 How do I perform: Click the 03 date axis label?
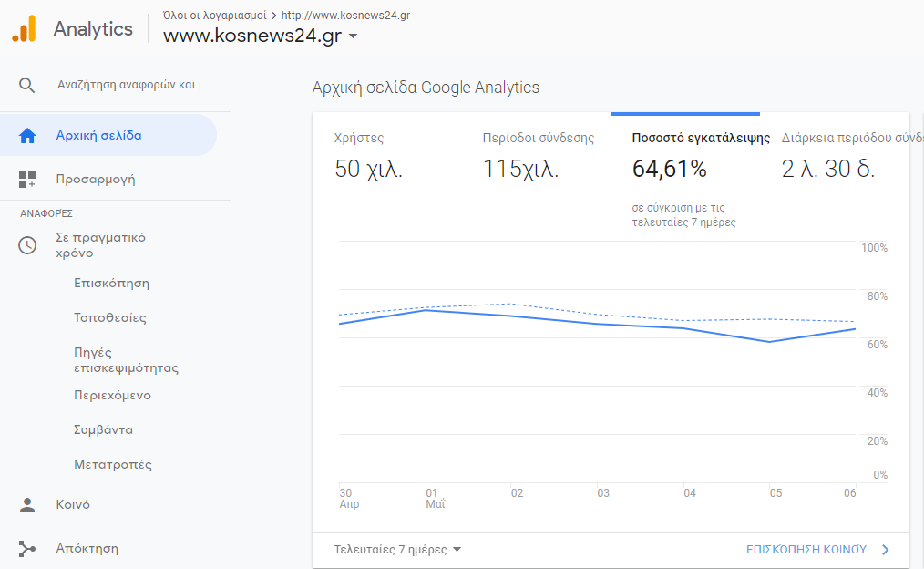pyautogui.click(x=603, y=493)
